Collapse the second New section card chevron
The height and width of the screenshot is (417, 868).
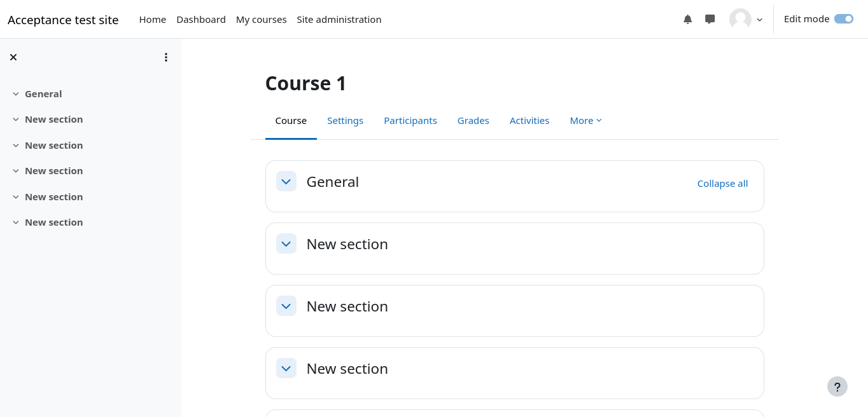click(x=286, y=306)
